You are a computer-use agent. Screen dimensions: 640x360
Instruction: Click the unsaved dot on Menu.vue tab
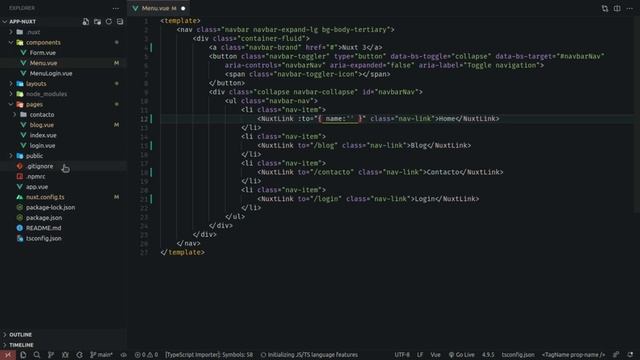pyautogui.click(x=183, y=8)
